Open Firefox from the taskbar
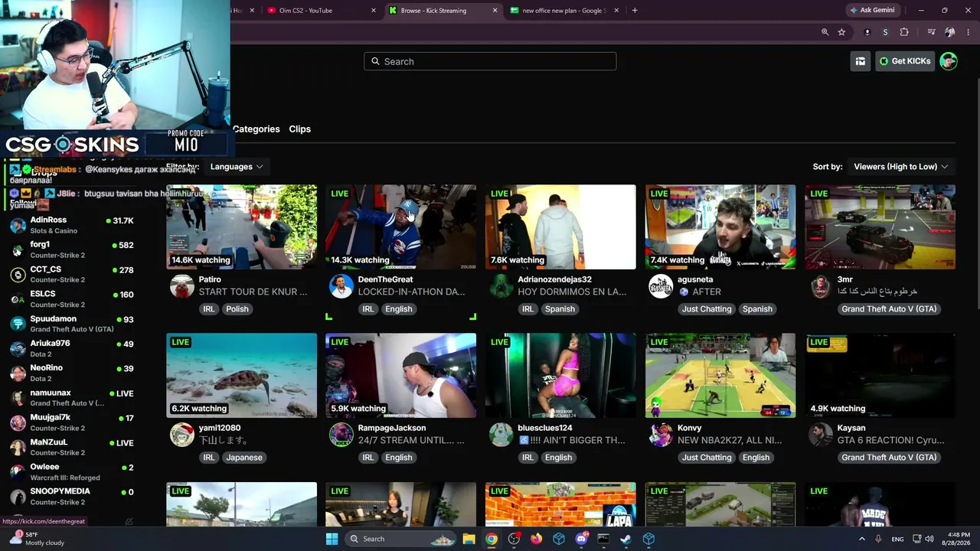This screenshot has height=551, width=980. [x=536, y=539]
